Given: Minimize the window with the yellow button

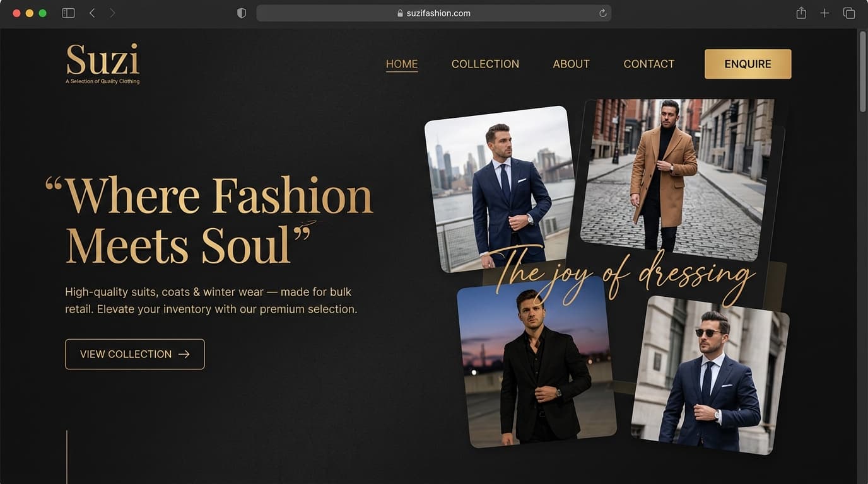Looking at the screenshot, I should click(x=30, y=13).
